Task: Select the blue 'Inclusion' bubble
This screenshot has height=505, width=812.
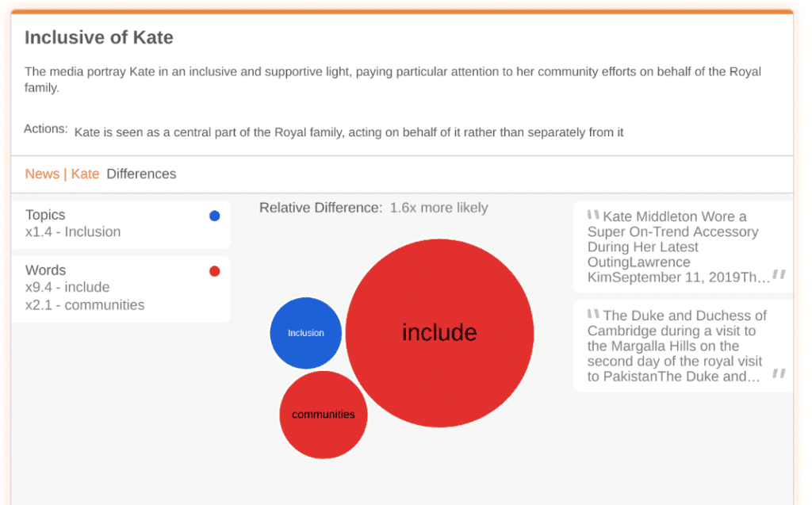Action: (x=306, y=333)
